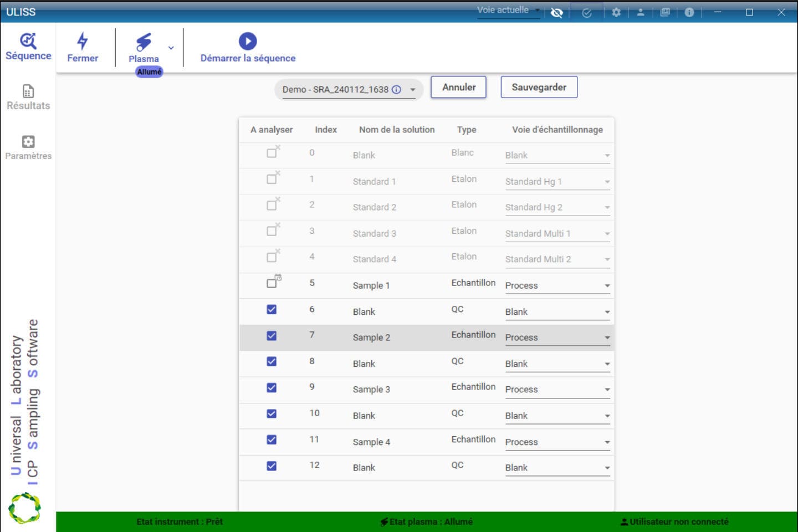Switch to the Résultats section
Screen dimensions: 798x532
click(28, 97)
